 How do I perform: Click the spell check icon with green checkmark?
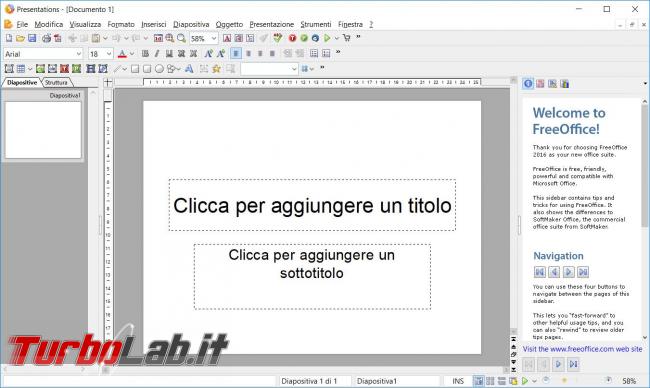277,38
